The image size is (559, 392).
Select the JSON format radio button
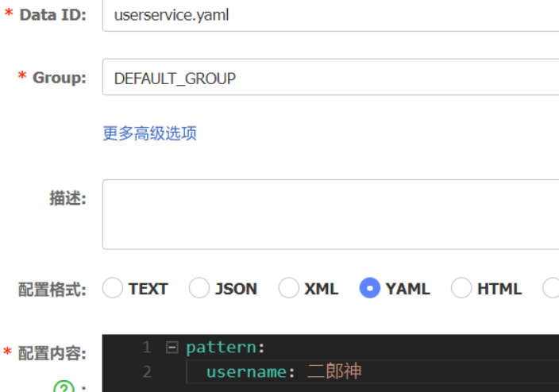pyautogui.click(x=199, y=288)
